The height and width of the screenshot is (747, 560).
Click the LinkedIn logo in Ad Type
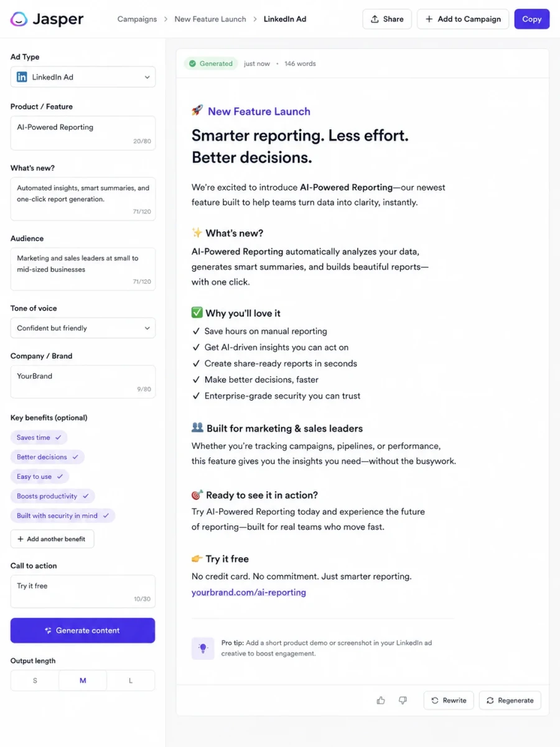click(x=22, y=77)
